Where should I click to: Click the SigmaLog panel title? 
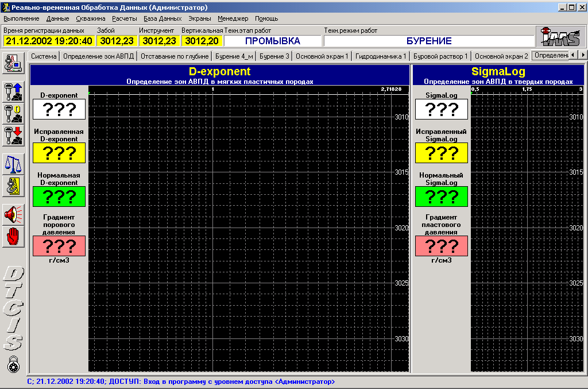click(498, 71)
